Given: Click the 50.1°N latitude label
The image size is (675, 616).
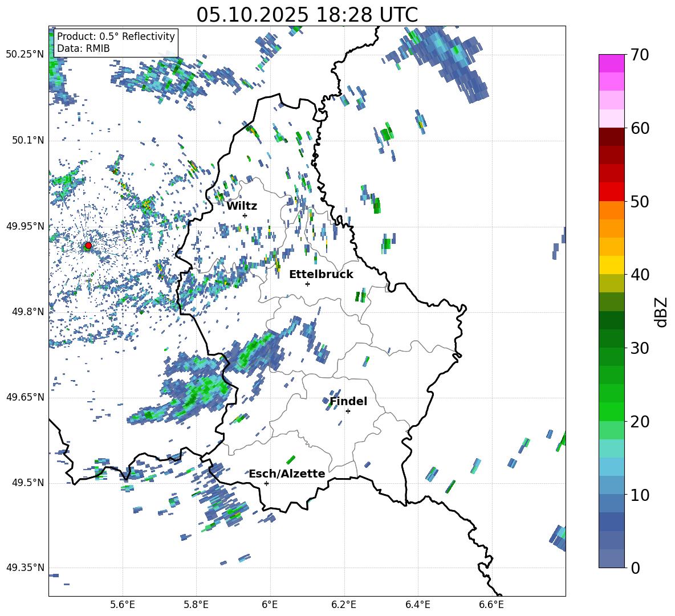Looking at the screenshot, I should coord(27,141).
